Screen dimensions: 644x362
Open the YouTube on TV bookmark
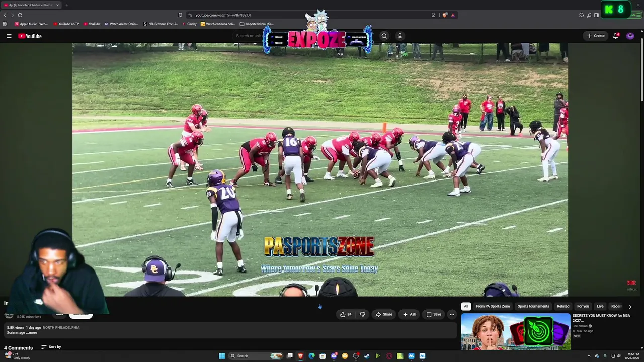pos(66,24)
